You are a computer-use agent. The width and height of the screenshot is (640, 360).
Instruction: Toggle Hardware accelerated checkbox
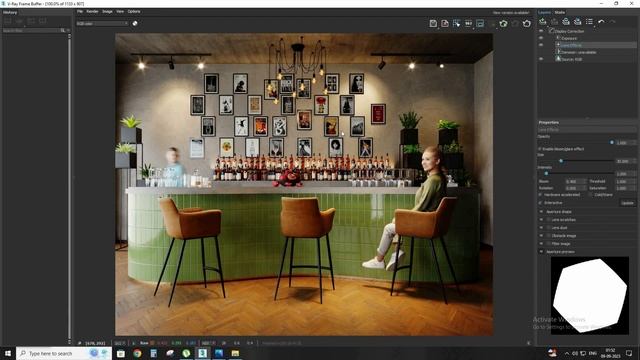pyautogui.click(x=540, y=195)
